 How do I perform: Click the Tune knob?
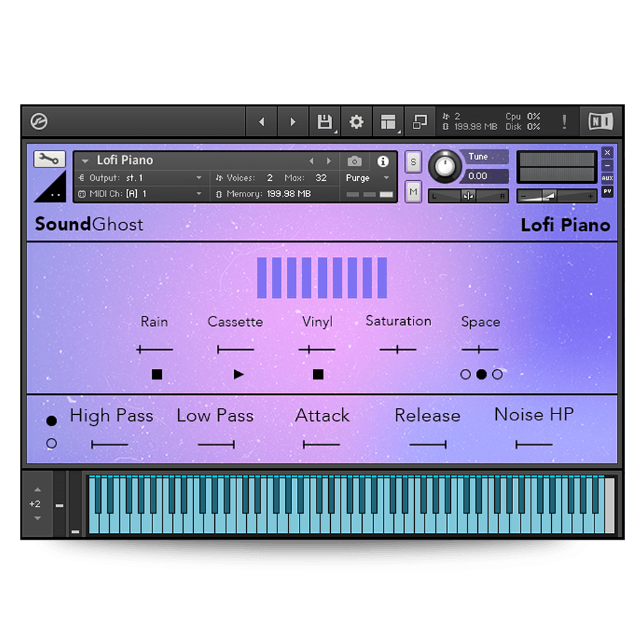(x=445, y=166)
